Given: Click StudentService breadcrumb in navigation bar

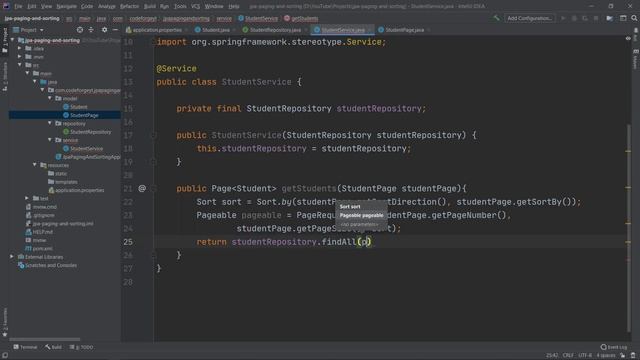Looking at the screenshot, I should [x=258, y=18].
